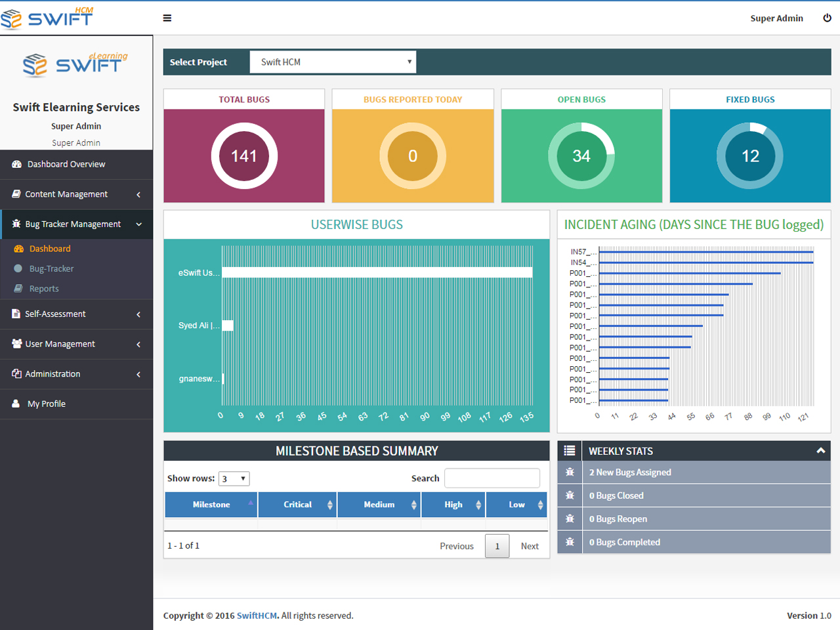Click bug icon beside New Bugs Assigned
This screenshot has height=630, width=840.
click(570, 472)
